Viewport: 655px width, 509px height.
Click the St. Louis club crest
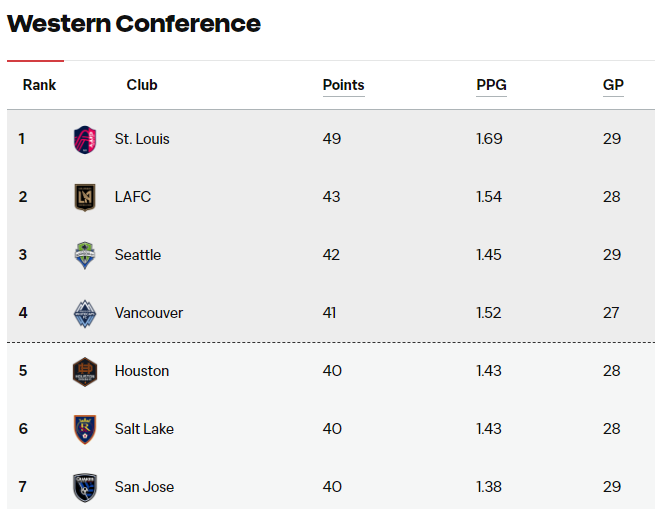tap(85, 140)
